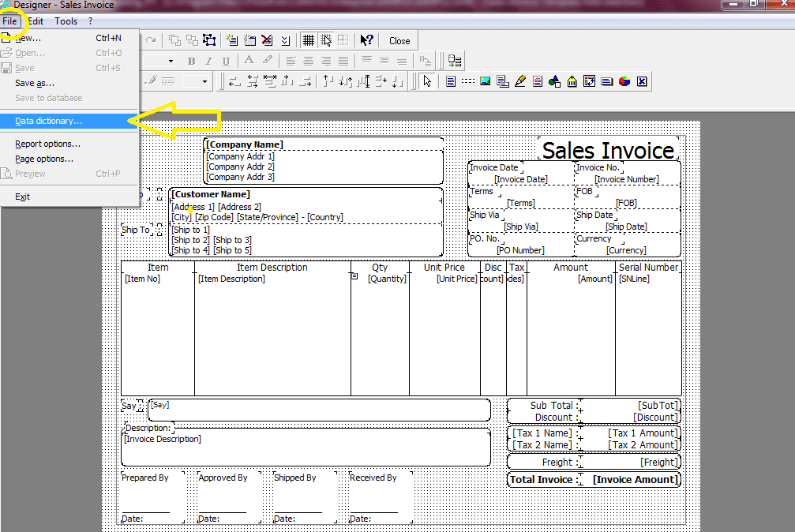The height and width of the screenshot is (532, 795).
Task: Click the Select all objects icon
Action: click(x=209, y=40)
